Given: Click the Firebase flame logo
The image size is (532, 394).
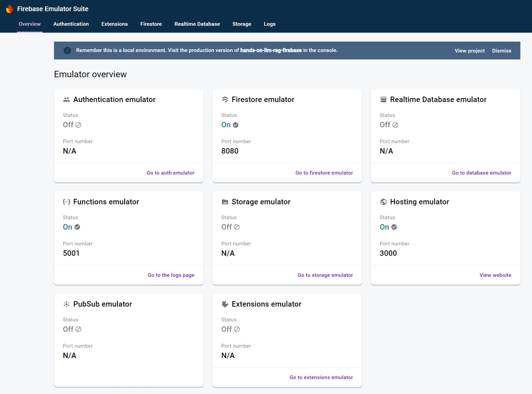Looking at the screenshot, I should click(9, 9).
